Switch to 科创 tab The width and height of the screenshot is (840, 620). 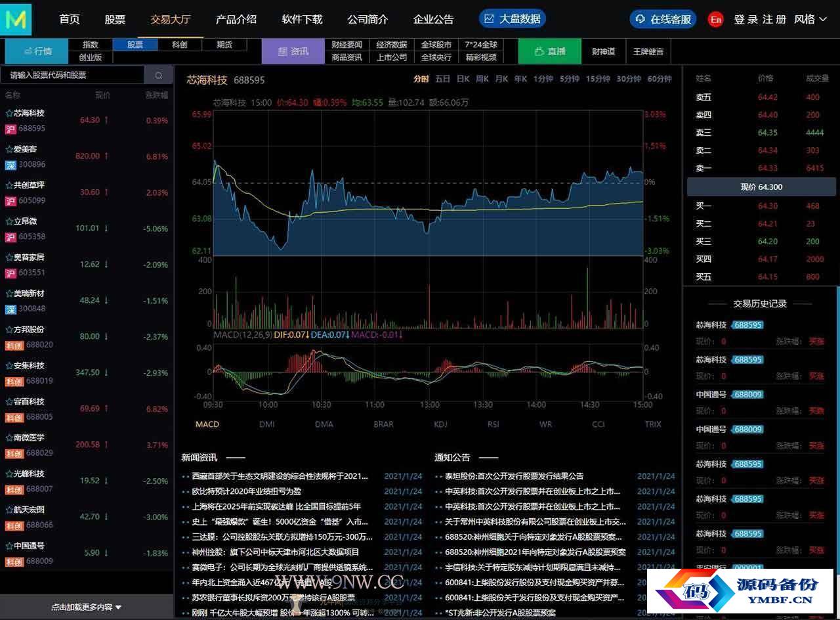click(180, 45)
